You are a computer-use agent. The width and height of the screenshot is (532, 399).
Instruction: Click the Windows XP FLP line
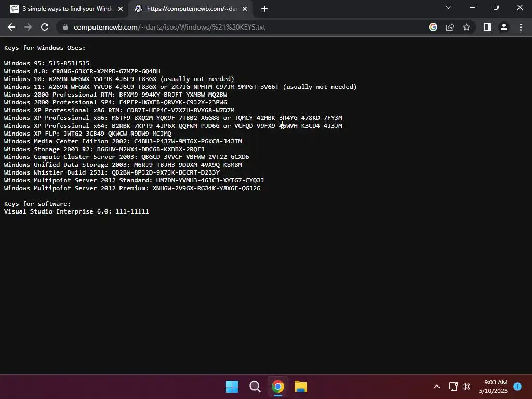[x=88, y=134]
